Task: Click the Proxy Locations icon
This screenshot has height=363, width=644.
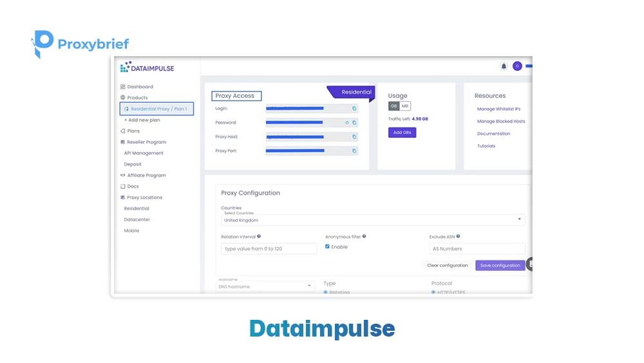Action: 123,197
